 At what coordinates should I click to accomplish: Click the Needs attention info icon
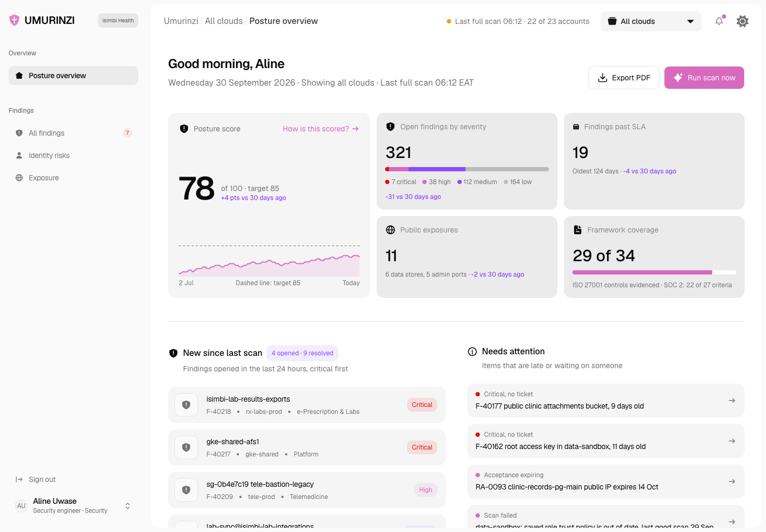tap(472, 352)
